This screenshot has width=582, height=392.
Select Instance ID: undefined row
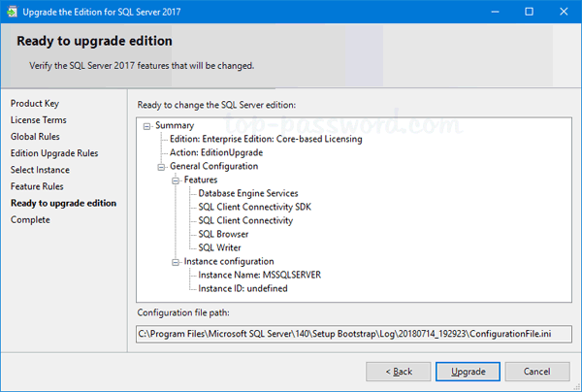pos(242,288)
